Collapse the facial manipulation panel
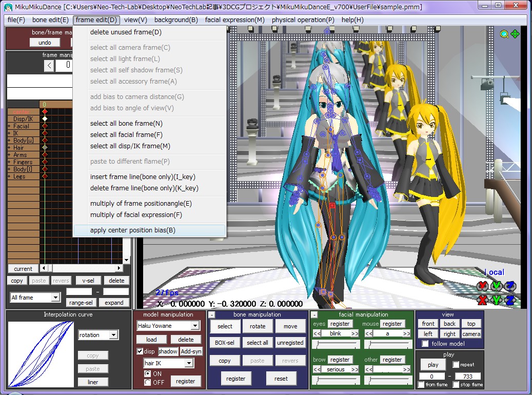This screenshot has height=395, width=532. 314,315
